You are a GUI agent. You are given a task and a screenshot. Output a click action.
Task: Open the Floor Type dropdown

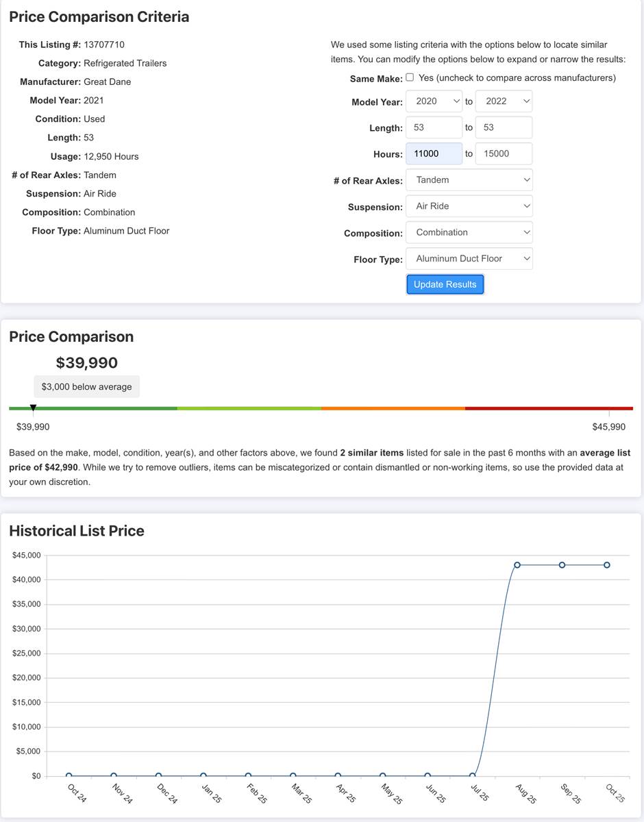tap(469, 258)
